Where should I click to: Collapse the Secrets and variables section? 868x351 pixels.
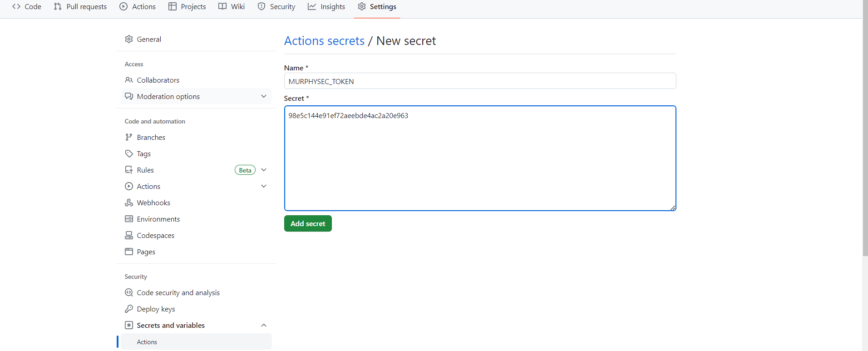pos(263,325)
